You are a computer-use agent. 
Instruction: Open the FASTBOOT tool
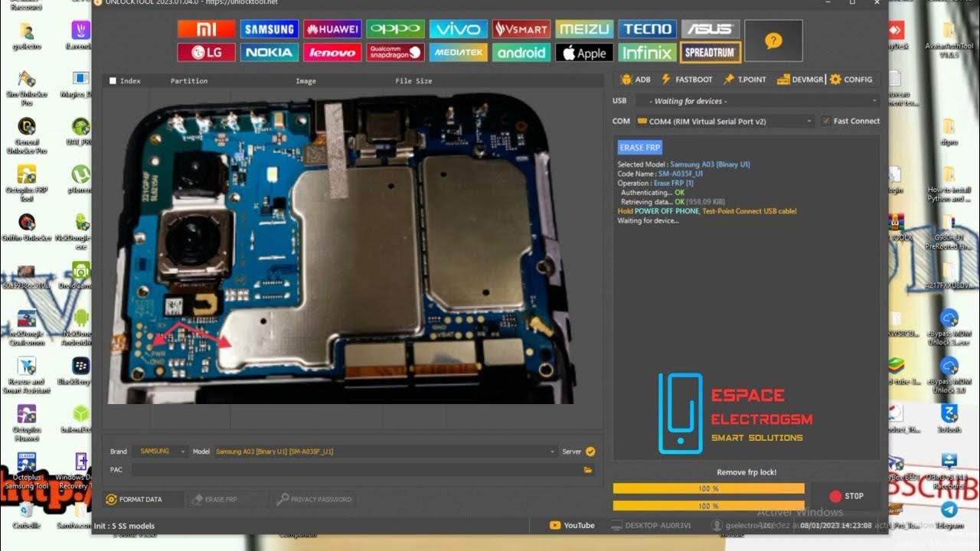pyautogui.click(x=686, y=80)
